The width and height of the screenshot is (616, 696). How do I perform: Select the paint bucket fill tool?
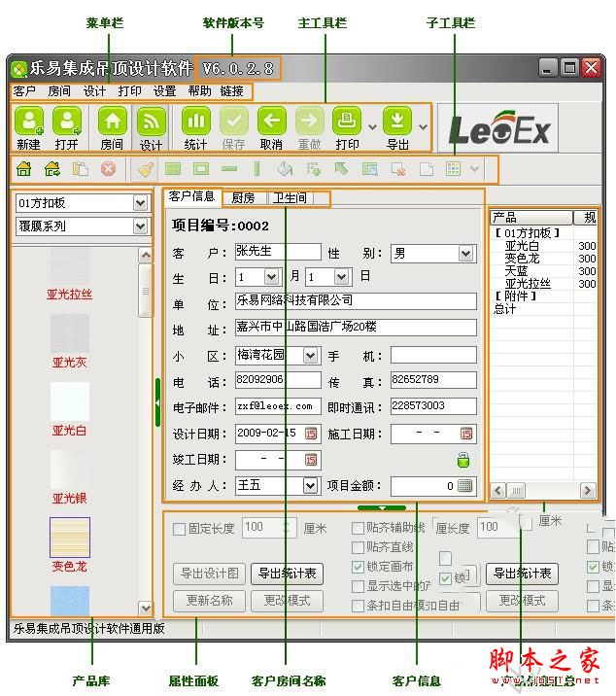pos(285,169)
